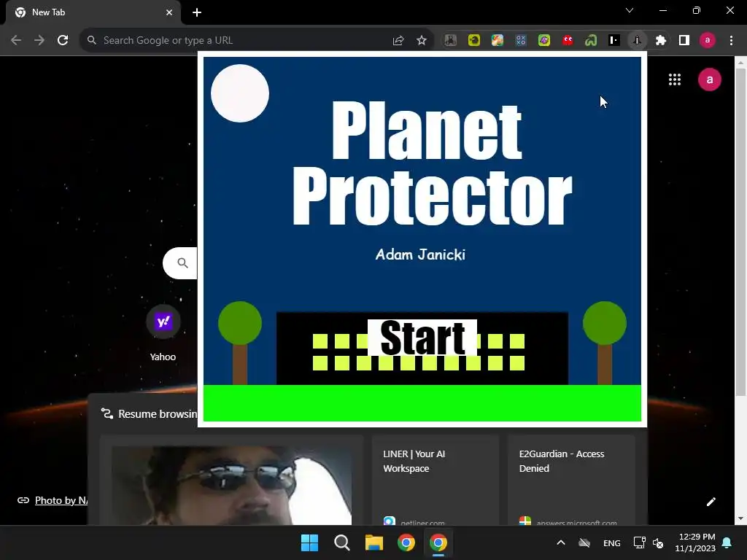Click the Planet Protector rocket extension icon
The height and width of the screenshot is (560, 747).
637,41
